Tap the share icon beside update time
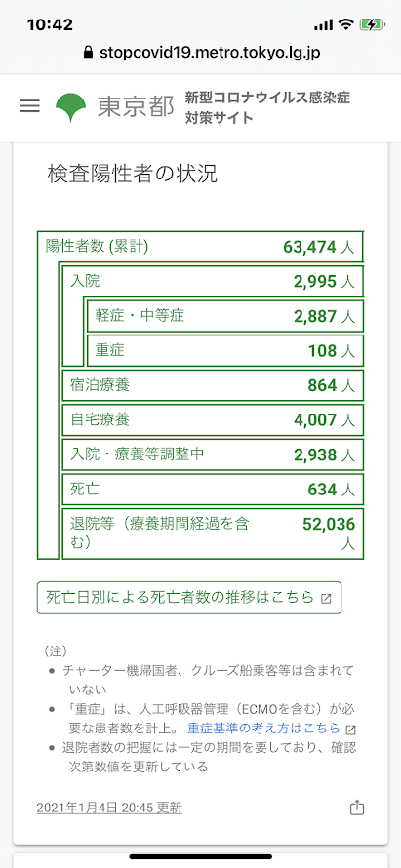This screenshot has height=868, width=401. click(x=357, y=808)
